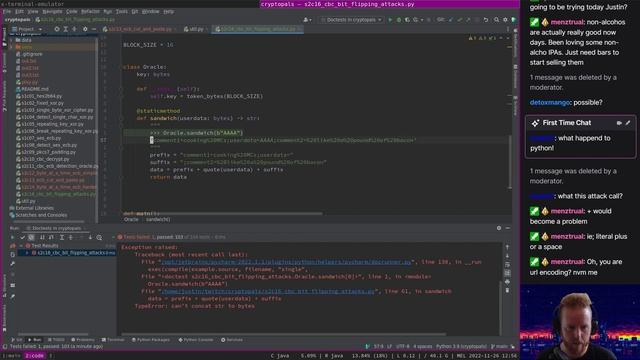Click the green Run button in toolbar
This screenshot has width=640, height=360.
[390, 20]
